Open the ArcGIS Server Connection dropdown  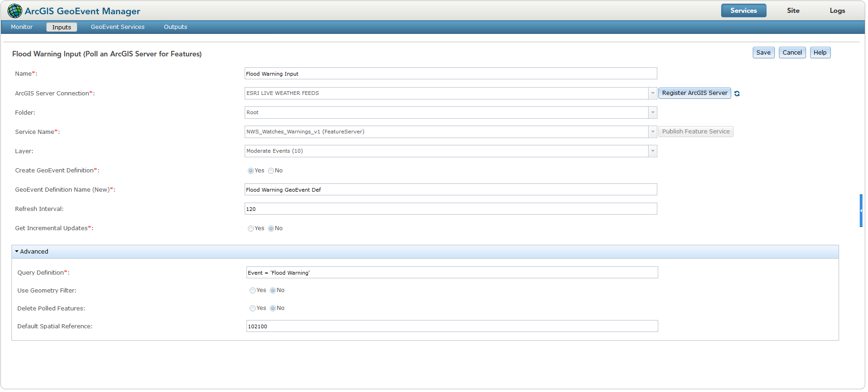(x=652, y=93)
